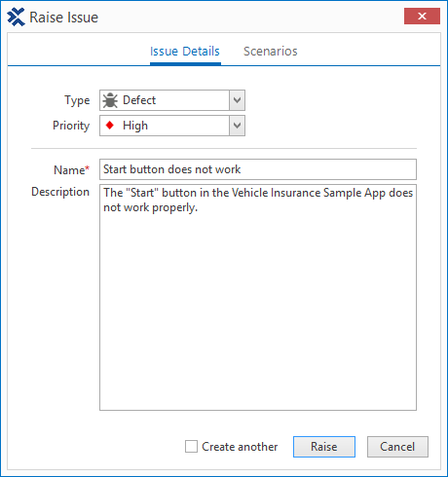The image size is (448, 477).
Task: Expand the Type dropdown arrow
Action: (237, 100)
